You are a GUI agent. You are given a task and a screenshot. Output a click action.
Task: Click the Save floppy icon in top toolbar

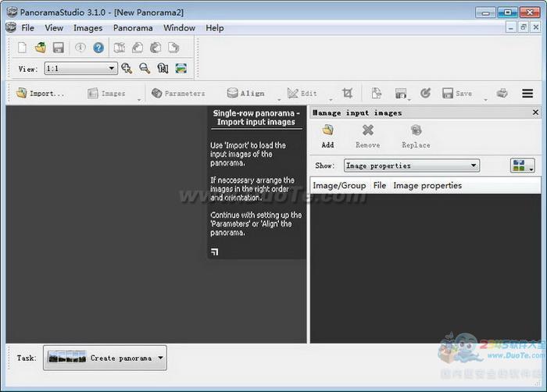[59, 48]
